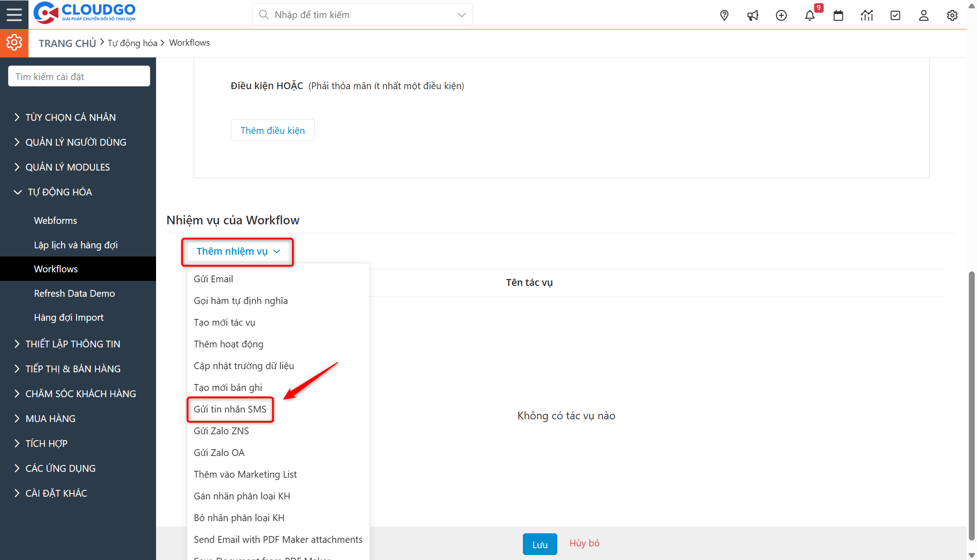Select Gửi tin nhắn SMS from the menu

pos(230,409)
